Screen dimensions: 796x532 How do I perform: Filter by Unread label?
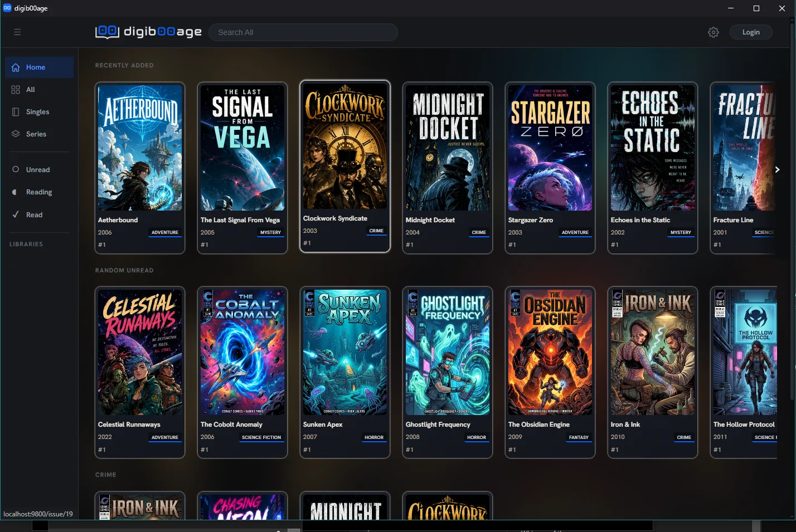(38, 170)
